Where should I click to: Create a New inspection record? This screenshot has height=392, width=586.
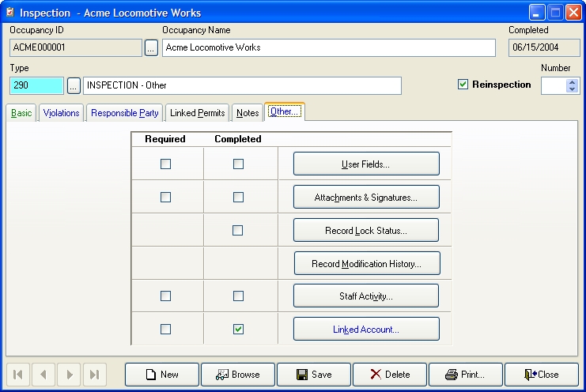(x=162, y=375)
